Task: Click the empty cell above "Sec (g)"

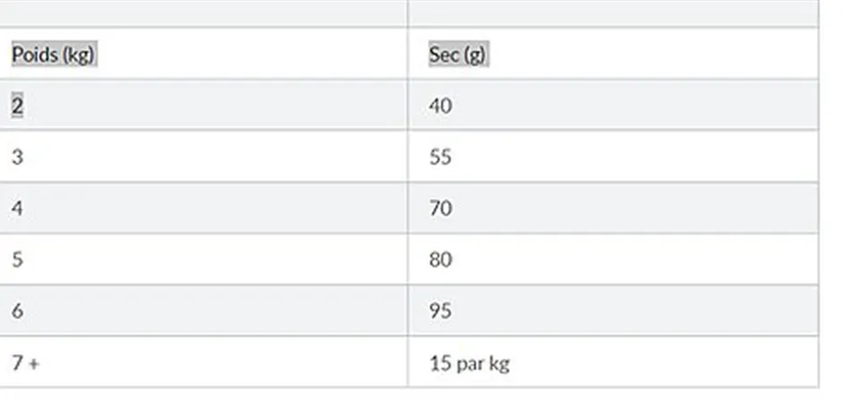Action: 613,12
